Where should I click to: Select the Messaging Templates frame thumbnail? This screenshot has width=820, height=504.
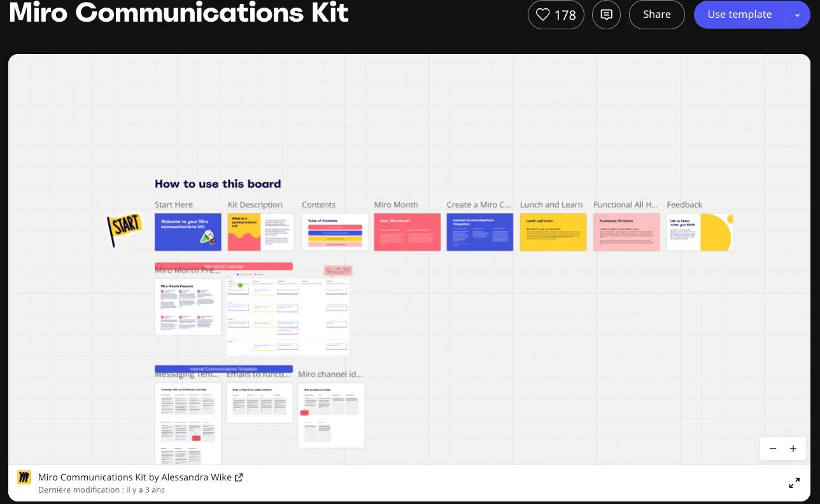click(x=188, y=424)
